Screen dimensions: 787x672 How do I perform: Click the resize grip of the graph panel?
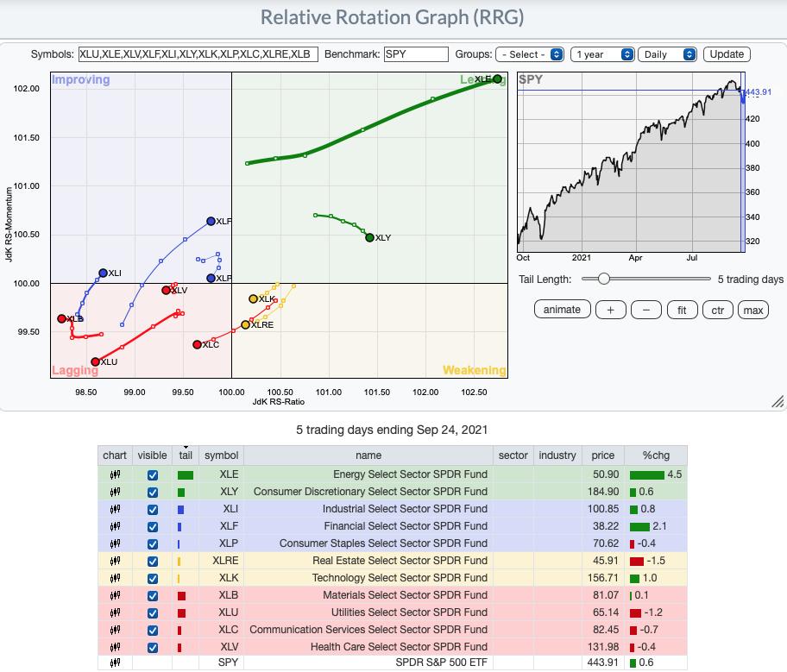tap(778, 401)
